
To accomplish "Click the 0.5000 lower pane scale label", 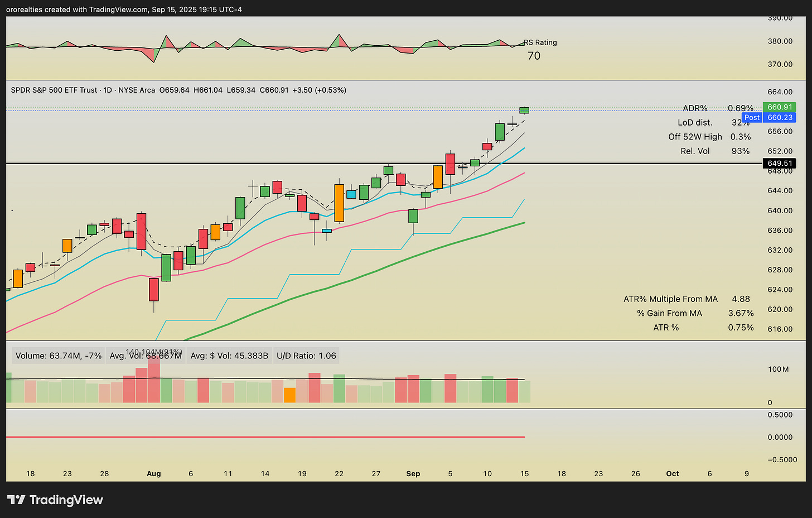I will coord(780,415).
